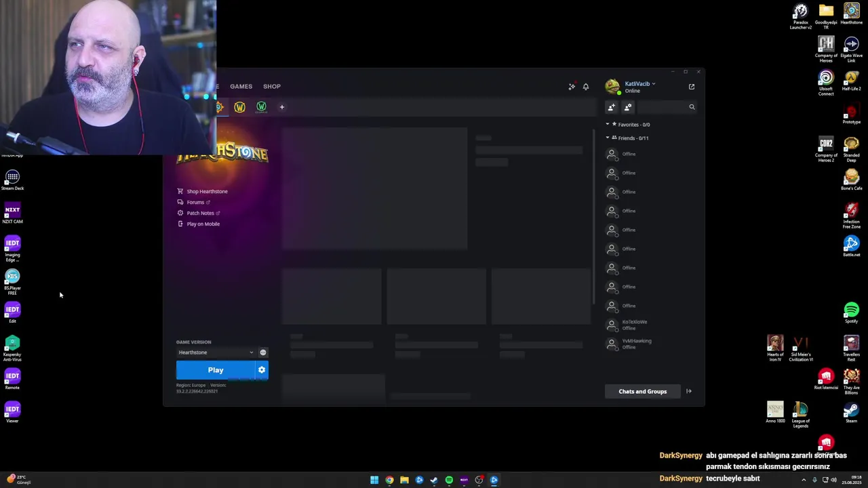Open the Play on Mobile link
The height and width of the screenshot is (488, 868).
tap(199, 224)
